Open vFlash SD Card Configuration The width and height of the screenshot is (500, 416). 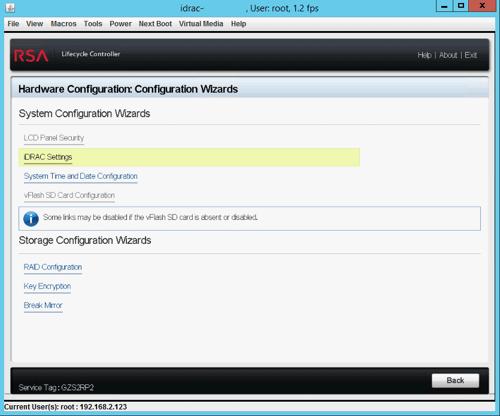69,195
